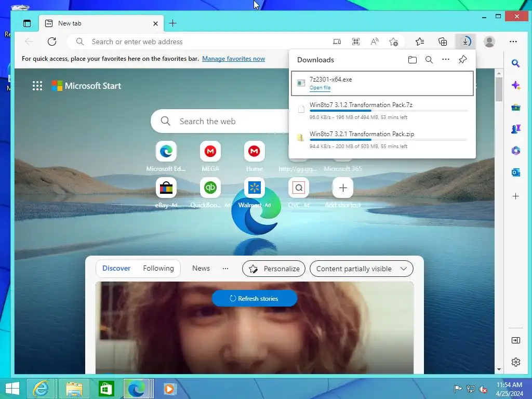The width and height of the screenshot is (532, 399).
Task: Open more options in Downloads panel
Action: click(445, 60)
